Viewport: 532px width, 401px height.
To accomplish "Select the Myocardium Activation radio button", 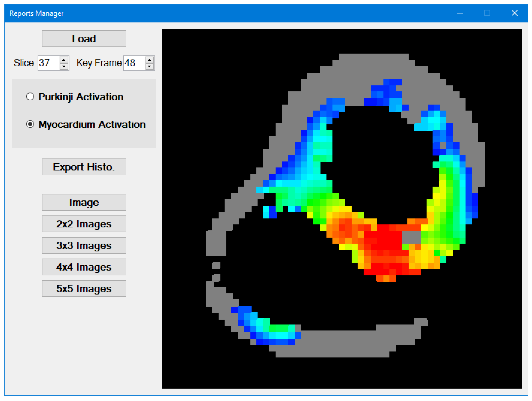I will pos(30,124).
